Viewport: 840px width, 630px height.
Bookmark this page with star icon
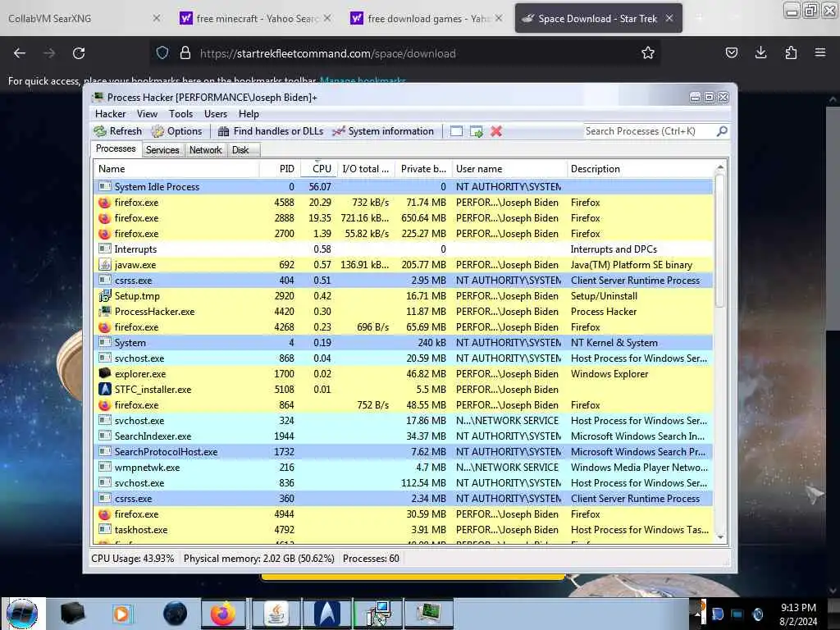648,53
